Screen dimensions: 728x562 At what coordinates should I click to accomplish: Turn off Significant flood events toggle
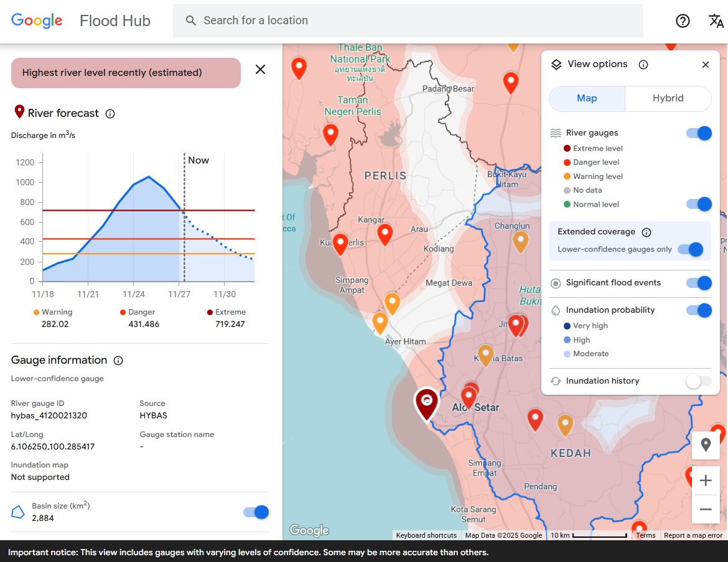tap(699, 283)
